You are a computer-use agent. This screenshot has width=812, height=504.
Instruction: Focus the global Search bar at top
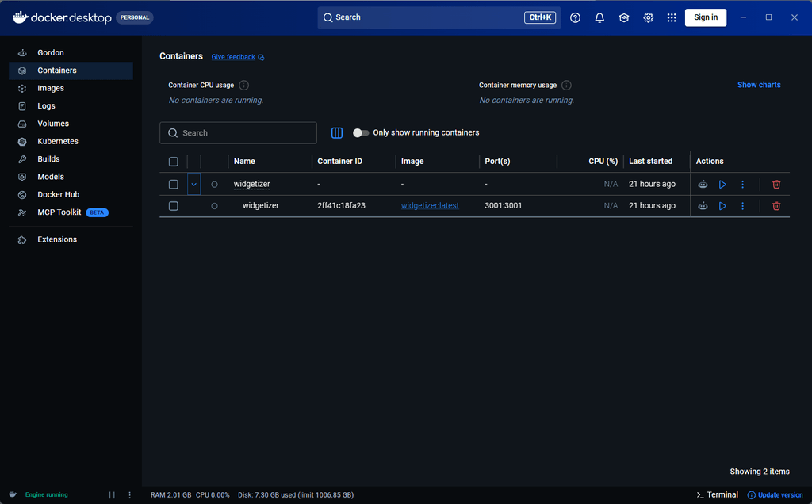[x=439, y=17]
